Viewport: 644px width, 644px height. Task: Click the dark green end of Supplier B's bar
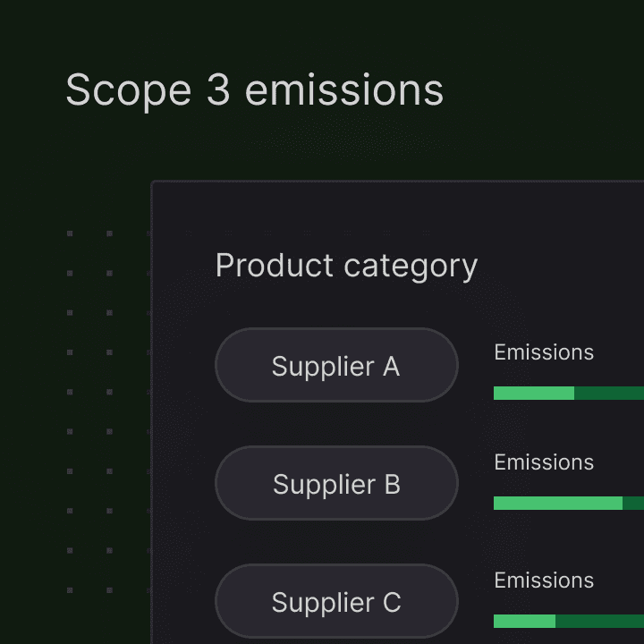(633, 503)
